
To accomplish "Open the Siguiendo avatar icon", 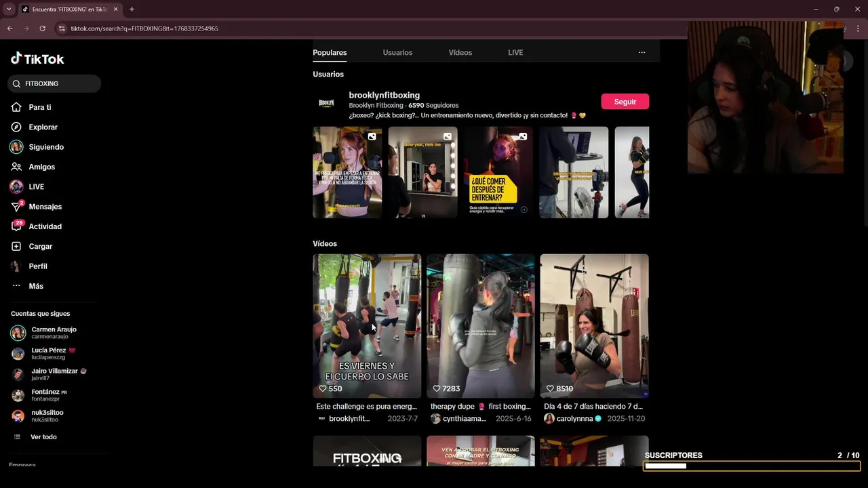I will [x=16, y=146].
